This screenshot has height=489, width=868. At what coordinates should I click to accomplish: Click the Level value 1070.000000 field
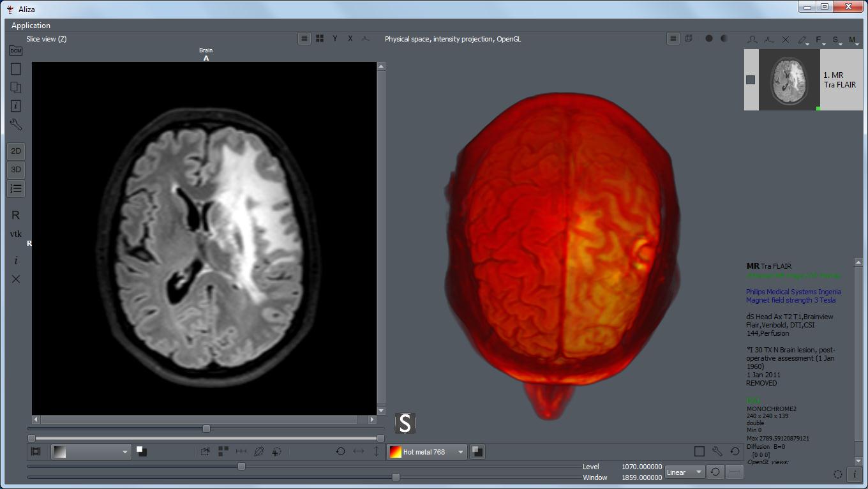tap(641, 467)
